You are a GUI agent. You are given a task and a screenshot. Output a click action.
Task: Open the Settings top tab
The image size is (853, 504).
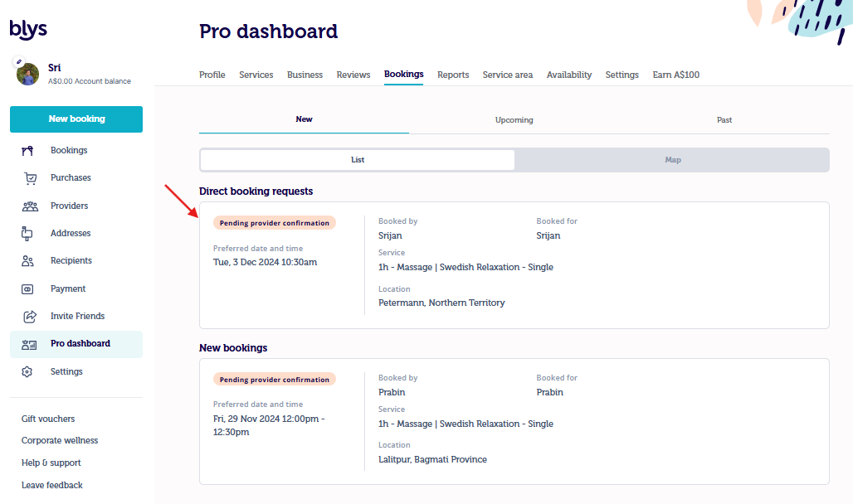click(621, 75)
